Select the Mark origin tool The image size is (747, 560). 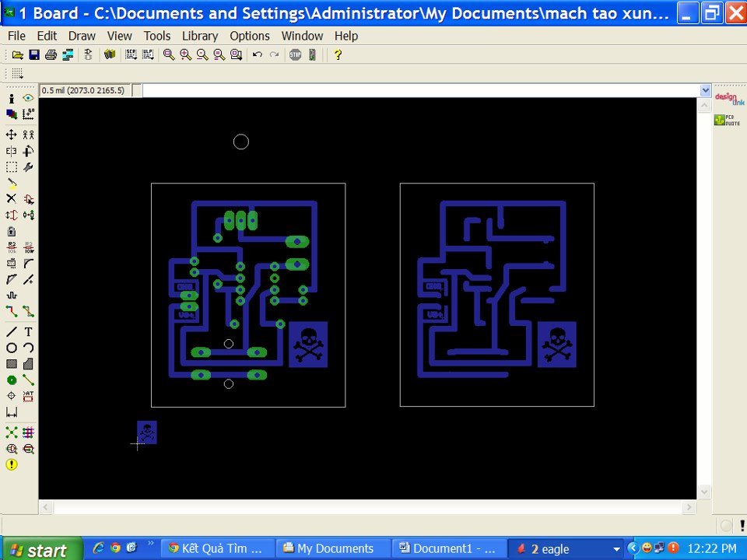point(28,114)
